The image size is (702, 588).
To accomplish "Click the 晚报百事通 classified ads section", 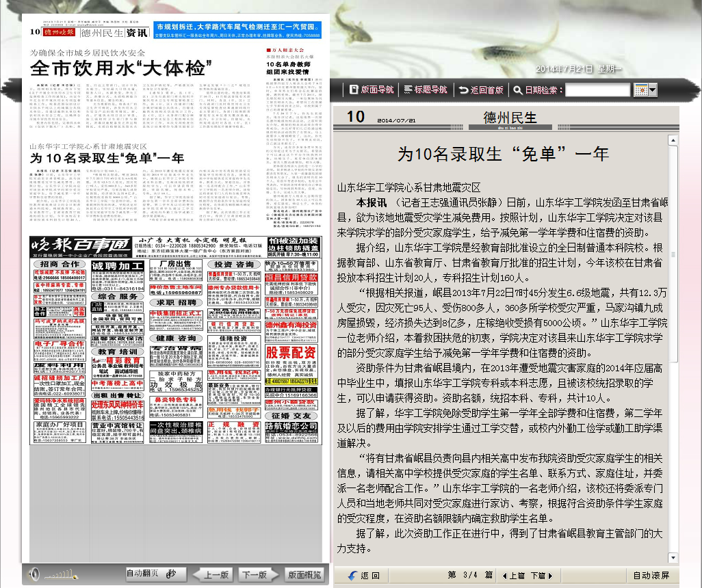I will click(x=81, y=245).
